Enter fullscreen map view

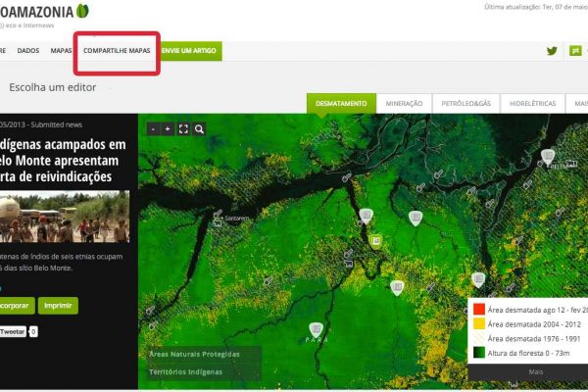click(183, 128)
